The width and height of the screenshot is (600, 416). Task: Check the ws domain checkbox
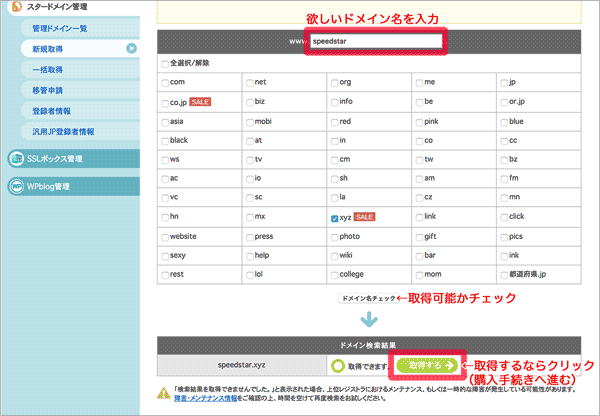click(165, 160)
